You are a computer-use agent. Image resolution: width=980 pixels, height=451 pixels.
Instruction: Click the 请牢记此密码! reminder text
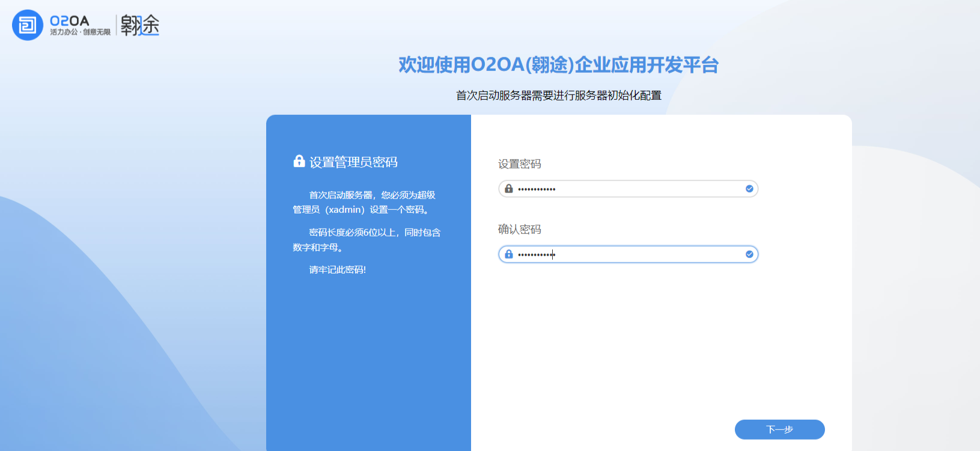[338, 270]
